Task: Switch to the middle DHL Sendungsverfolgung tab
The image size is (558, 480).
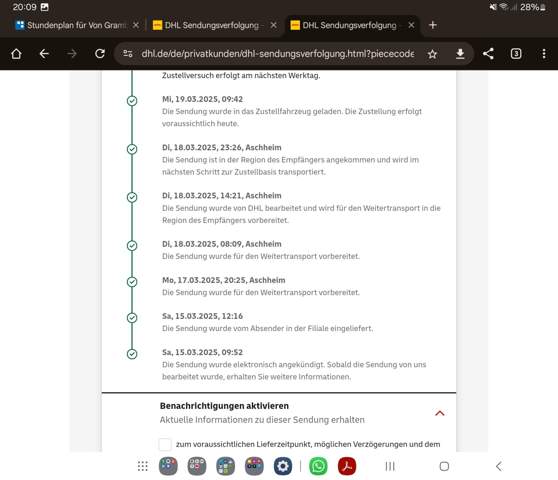Action: (x=208, y=25)
